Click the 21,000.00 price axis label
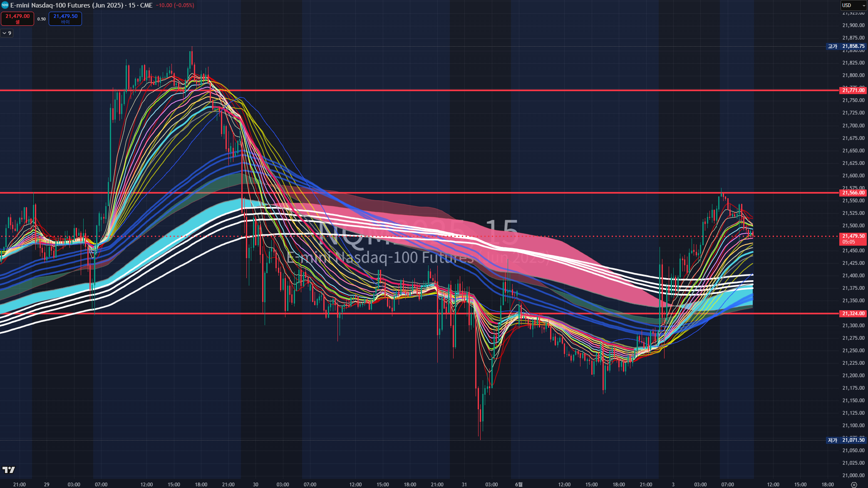This screenshot has height=488, width=868. (853, 475)
